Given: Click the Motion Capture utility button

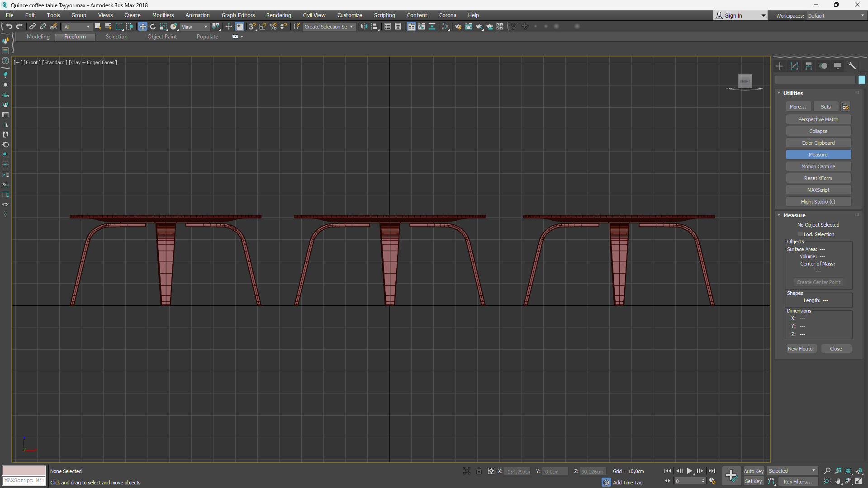Looking at the screenshot, I should point(818,166).
